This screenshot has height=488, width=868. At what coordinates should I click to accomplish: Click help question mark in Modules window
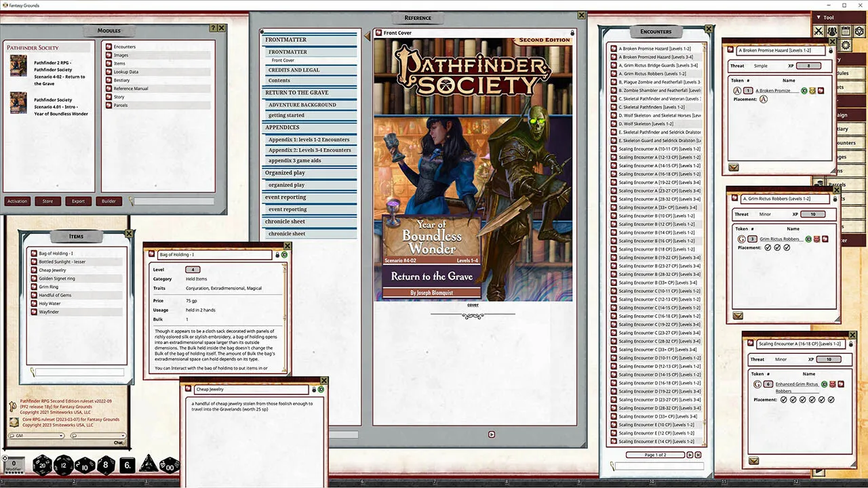tap(213, 28)
